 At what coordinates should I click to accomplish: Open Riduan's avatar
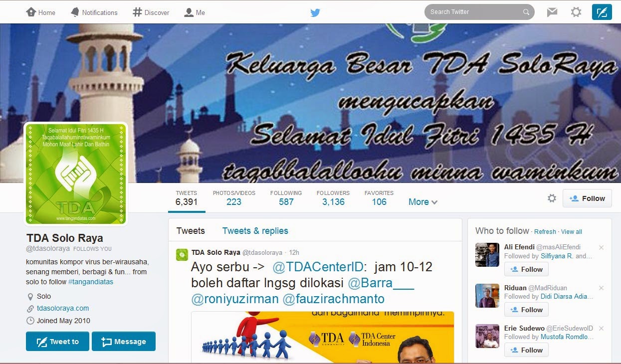487,296
